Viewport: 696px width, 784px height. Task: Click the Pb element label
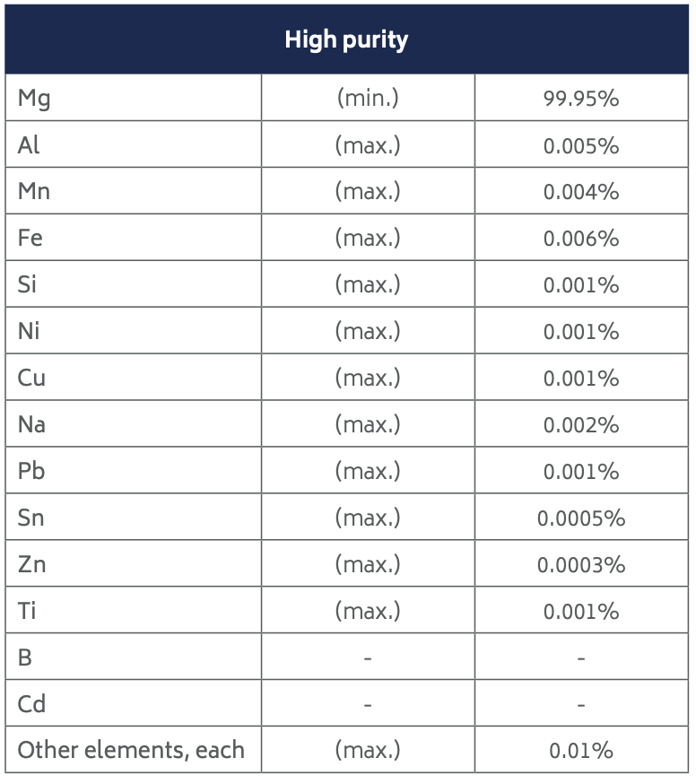[30, 472]
